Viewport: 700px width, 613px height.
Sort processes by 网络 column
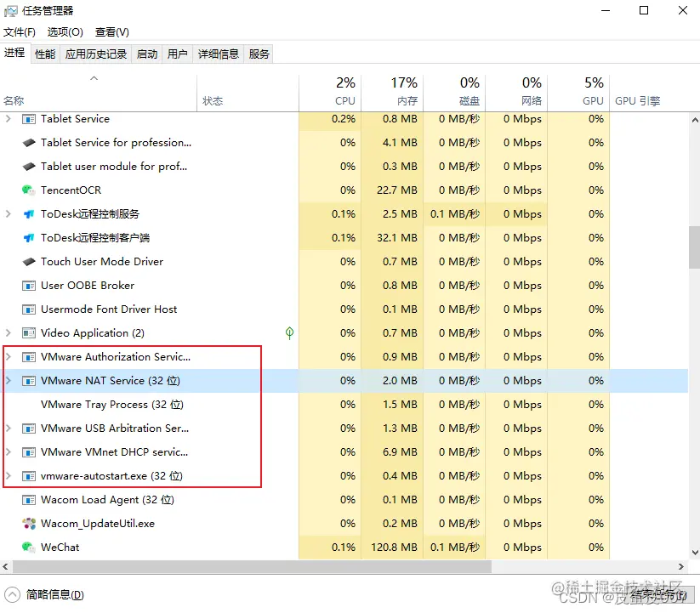tap(516, 94)
